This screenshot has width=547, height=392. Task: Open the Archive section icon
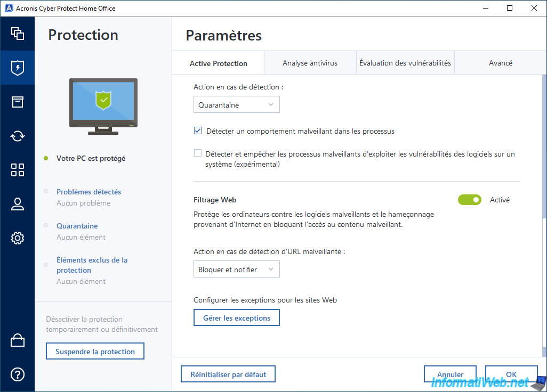(18, 102)
